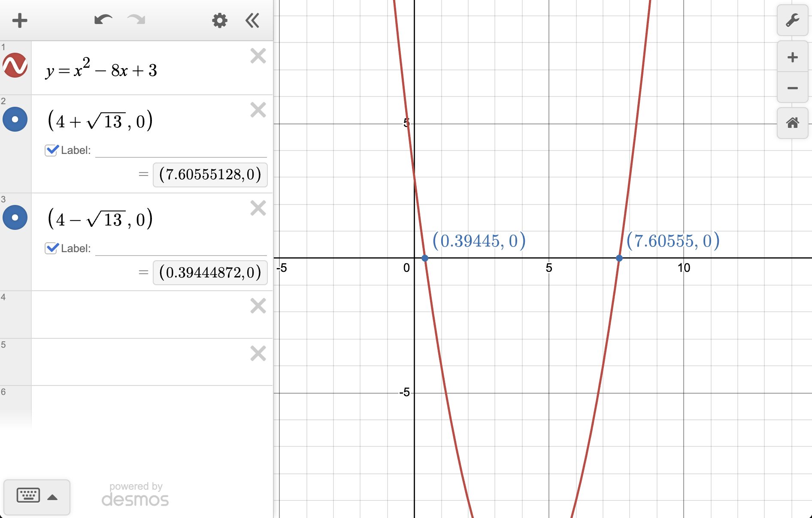Viewport: 812px width, 518px height.
Task: Open the on-screen keyboard
Action: (28, 495)
